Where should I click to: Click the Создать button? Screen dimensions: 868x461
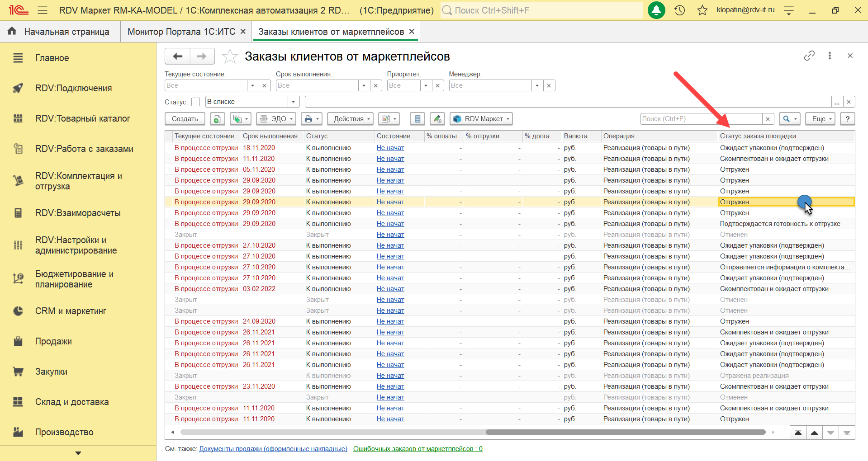[185, 119]
